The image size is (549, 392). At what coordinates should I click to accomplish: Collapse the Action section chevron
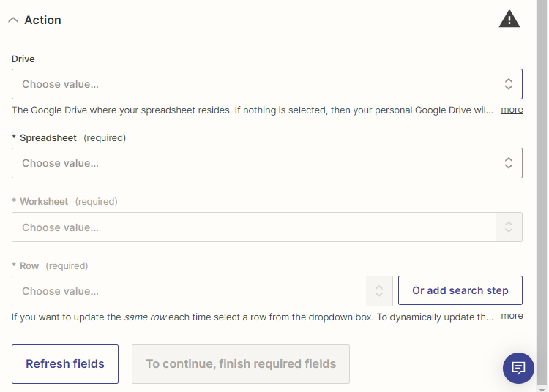[x=13, y=20]
